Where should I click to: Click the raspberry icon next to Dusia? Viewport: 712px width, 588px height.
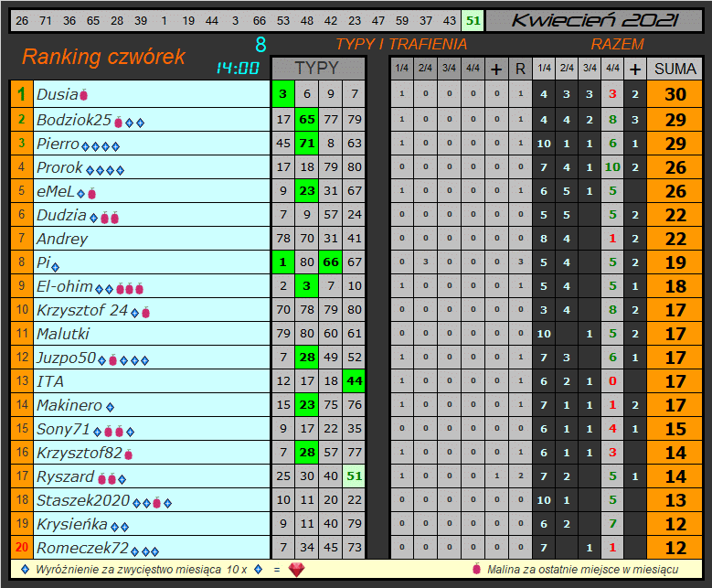(x=83, y=95)
